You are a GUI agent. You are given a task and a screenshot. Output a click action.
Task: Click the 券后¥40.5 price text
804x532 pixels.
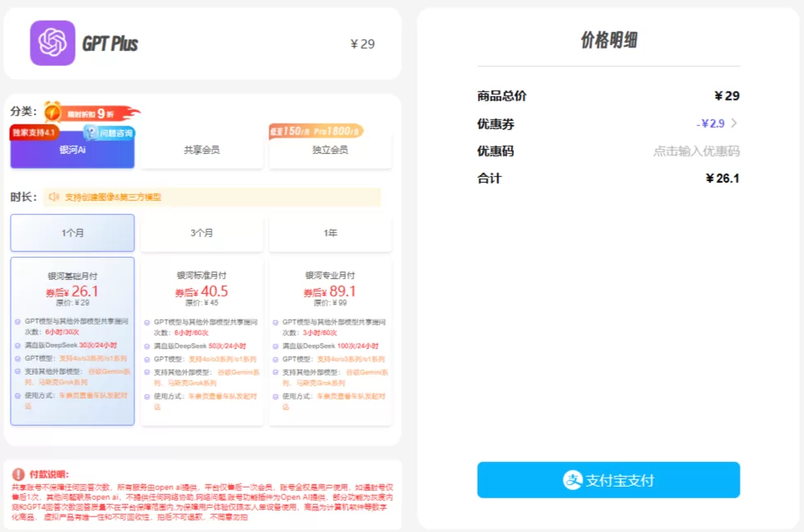tap(202, 292)
